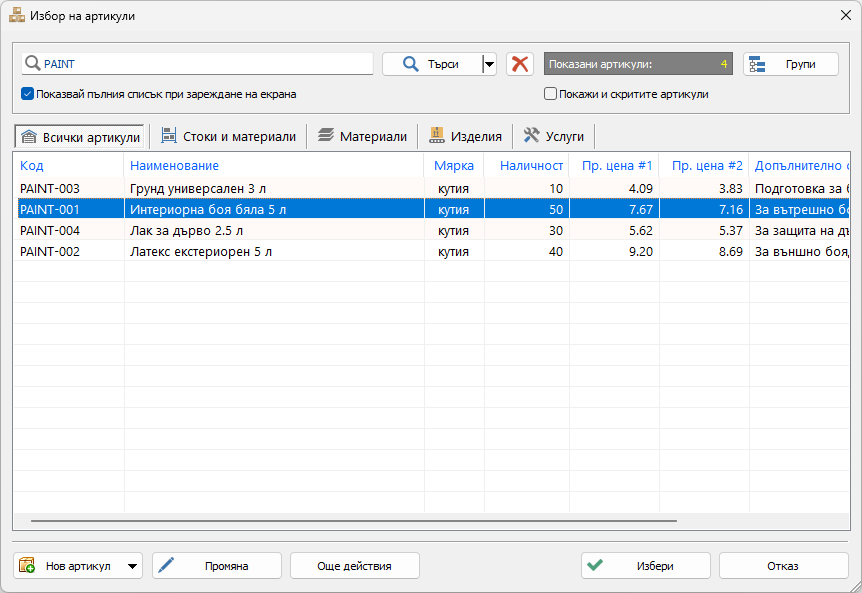Enable Покажи и скритите артикули checkbox
This screenshot has width=862, height=593.
pos(550,94)
